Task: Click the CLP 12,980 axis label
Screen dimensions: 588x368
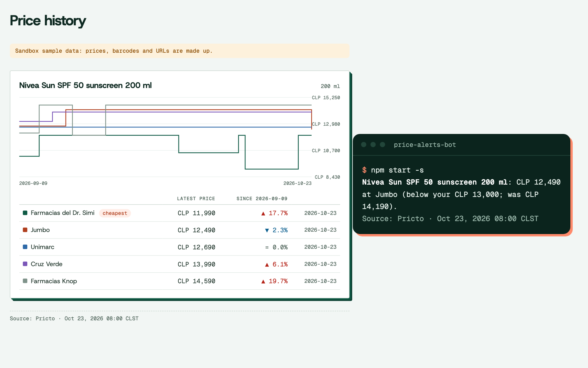Action: tap(326, 124)
